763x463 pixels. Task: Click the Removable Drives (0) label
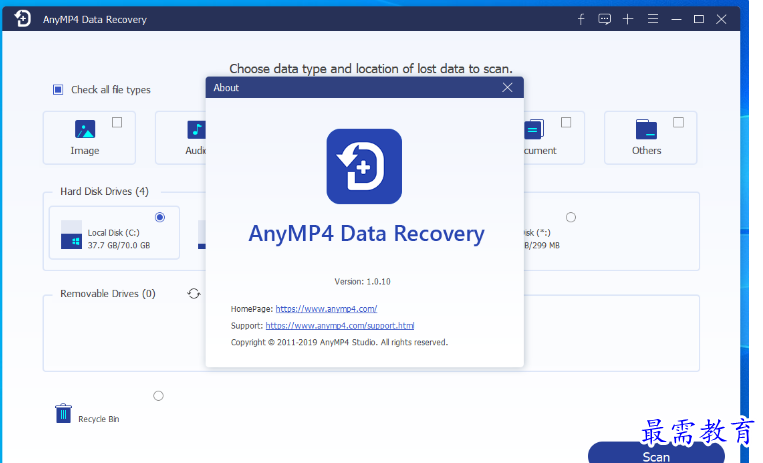point(108,294)
